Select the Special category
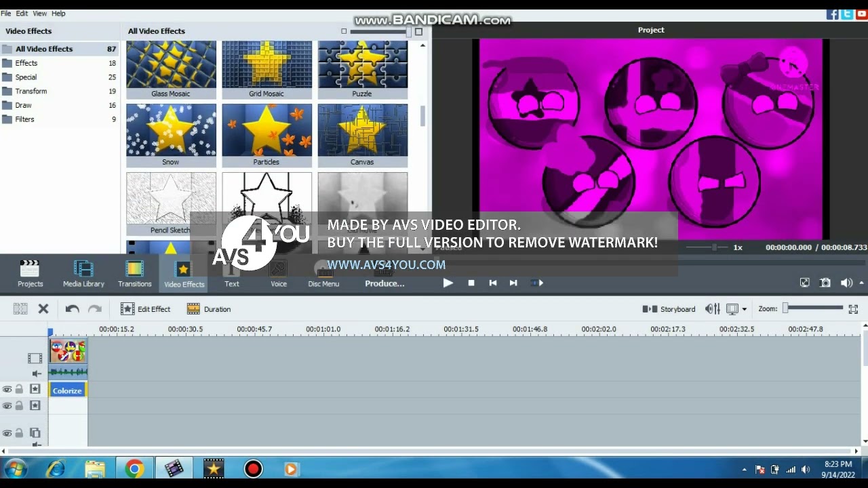The height and width of the screenshot is (488, 868). [60, 77]
